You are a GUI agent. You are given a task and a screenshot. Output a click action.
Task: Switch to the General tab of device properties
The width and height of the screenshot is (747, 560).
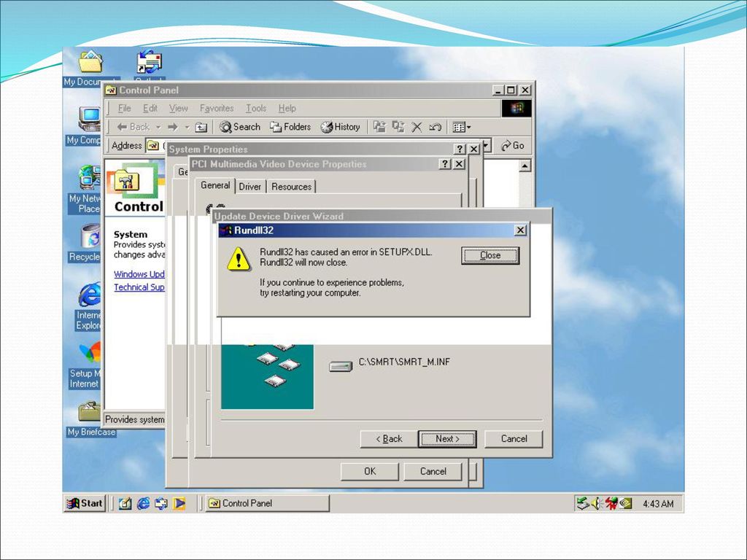pyautogui.click(x=215, y=185)
